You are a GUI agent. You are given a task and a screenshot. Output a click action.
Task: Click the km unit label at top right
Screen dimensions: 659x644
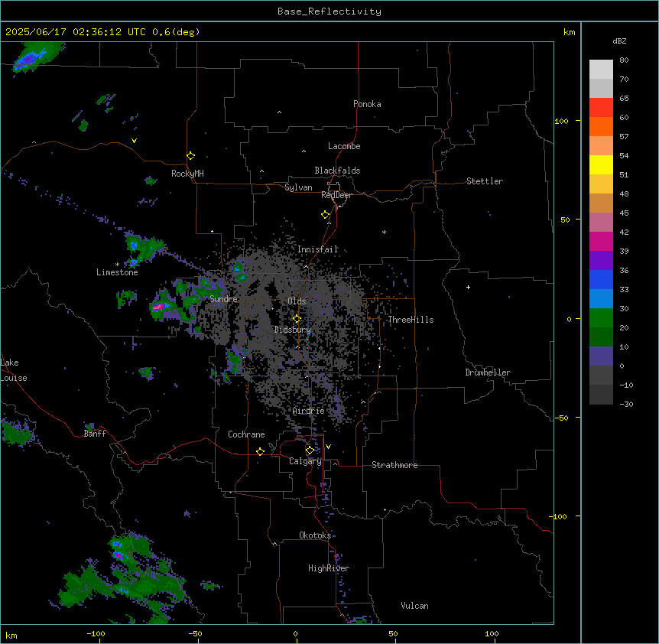570,32
